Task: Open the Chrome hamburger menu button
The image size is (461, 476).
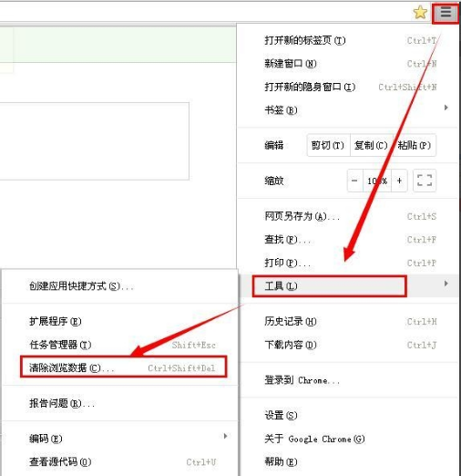Action: (x=446, y=13)
